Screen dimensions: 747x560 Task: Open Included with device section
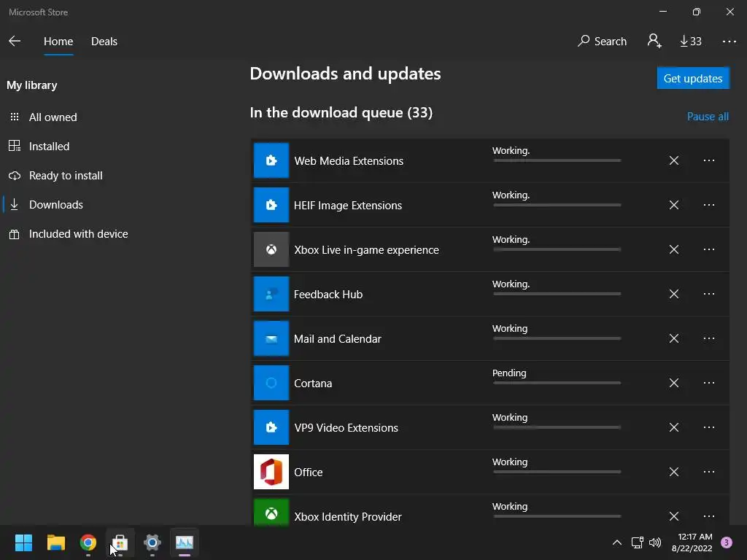tap(78, 234)
